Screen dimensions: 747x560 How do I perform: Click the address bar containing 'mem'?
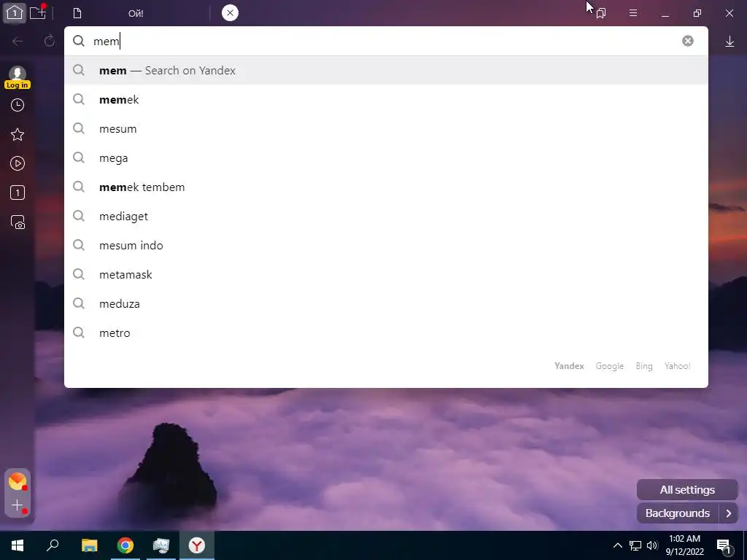click(x=386, y=41)
